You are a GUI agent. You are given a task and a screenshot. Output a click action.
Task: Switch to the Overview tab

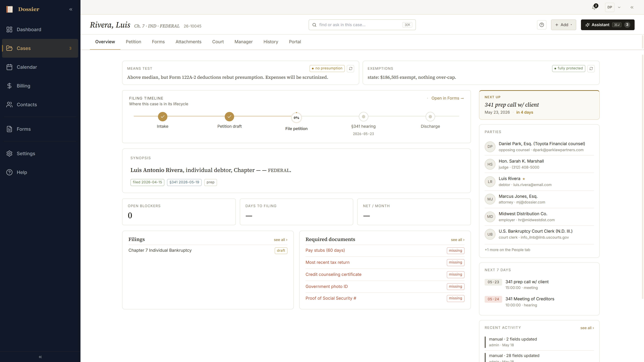pos(105,42)
